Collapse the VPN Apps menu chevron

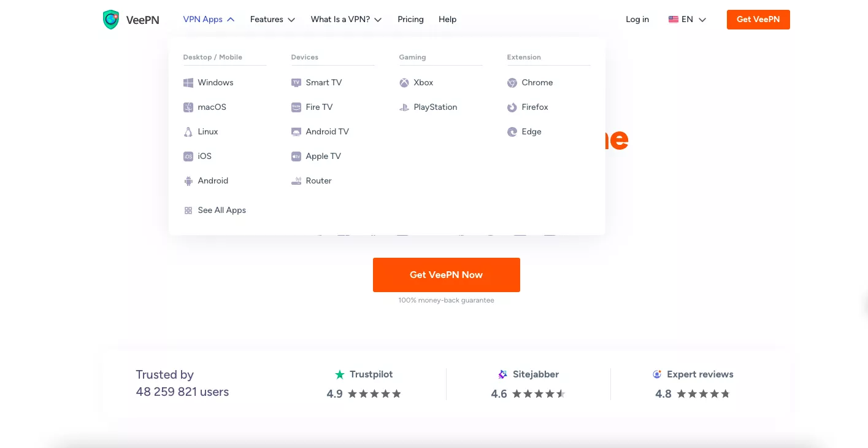pos(231,20)
